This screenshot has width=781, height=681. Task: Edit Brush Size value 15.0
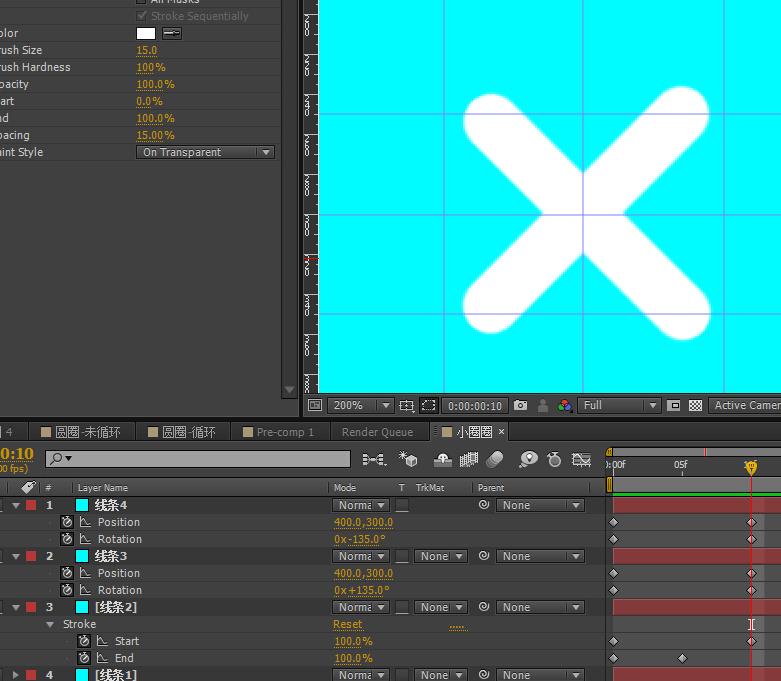click(x=146, y=50)
